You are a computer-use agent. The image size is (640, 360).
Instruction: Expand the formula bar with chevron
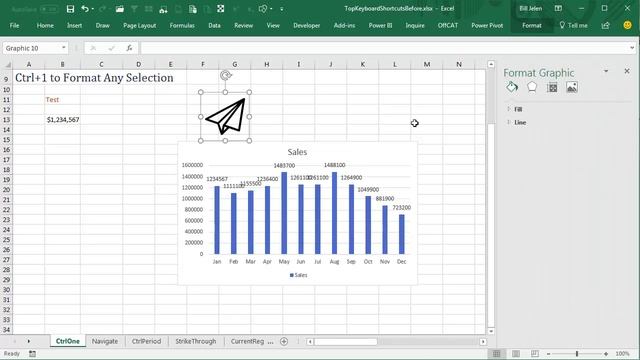pos(632,48)
